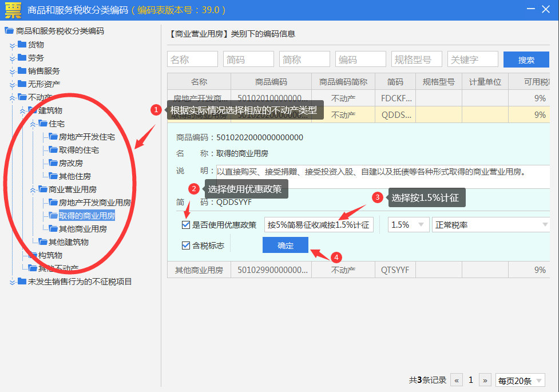The image size is (559, 392).
Task: Click the 其他商业用房 table row name cell
Action: coord(199,270)
